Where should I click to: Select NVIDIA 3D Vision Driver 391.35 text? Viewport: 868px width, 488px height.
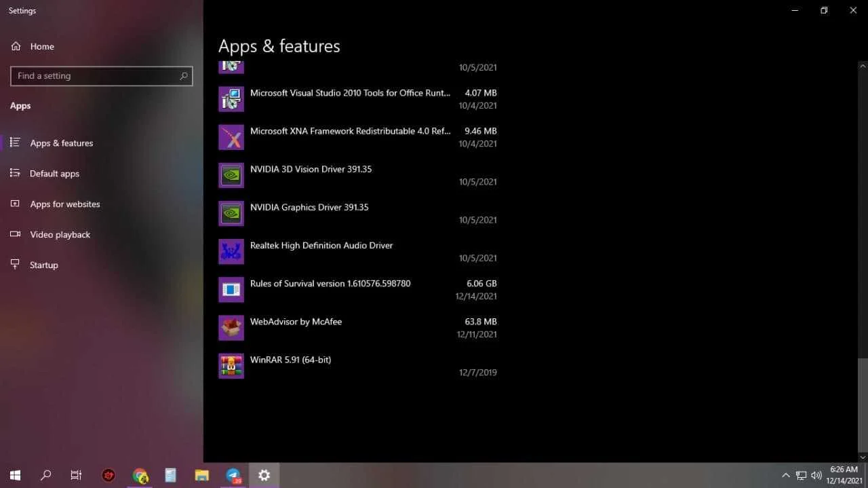(x=311, y=169)
